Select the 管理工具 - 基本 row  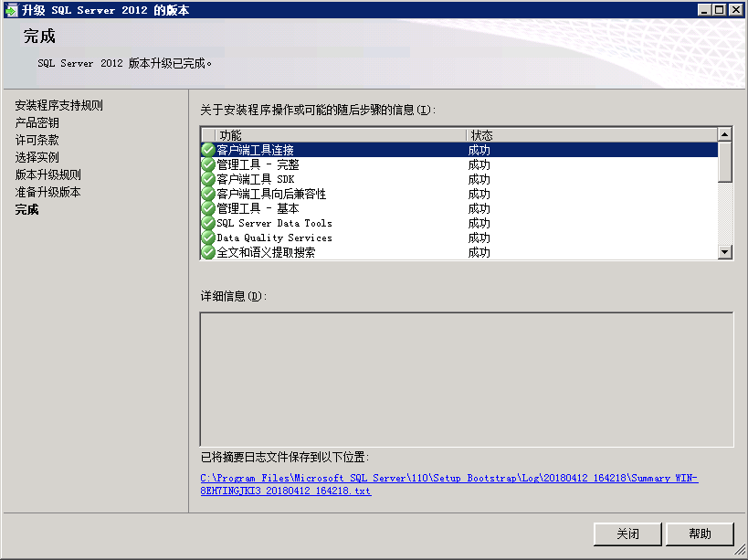459,208
